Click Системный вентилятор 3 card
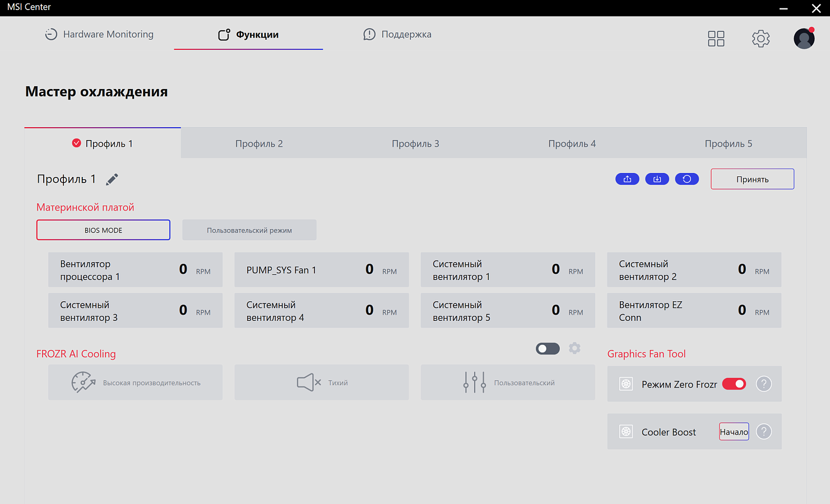Viewport: 830px width, 504px height. 135,311
